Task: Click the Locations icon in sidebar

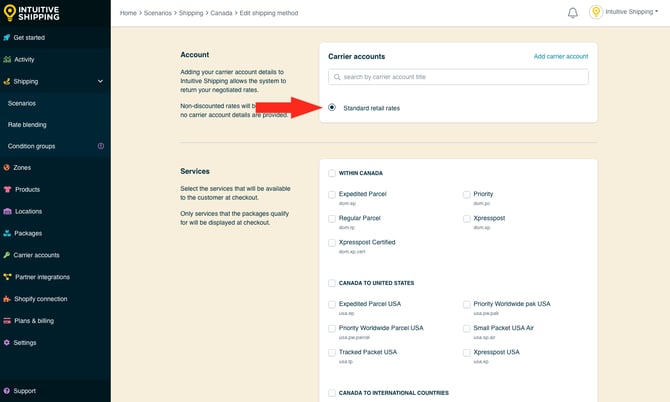Action: [x=7, y=211]
